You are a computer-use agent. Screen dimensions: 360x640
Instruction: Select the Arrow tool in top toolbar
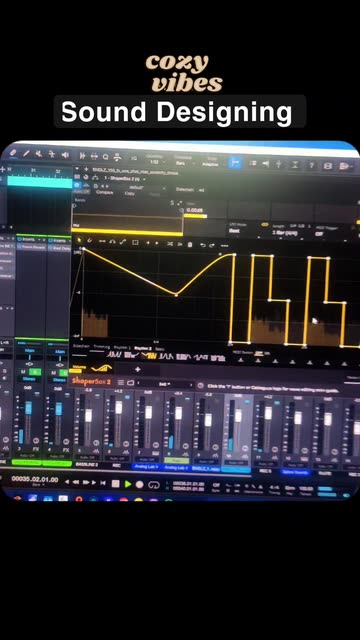point(13,153)
